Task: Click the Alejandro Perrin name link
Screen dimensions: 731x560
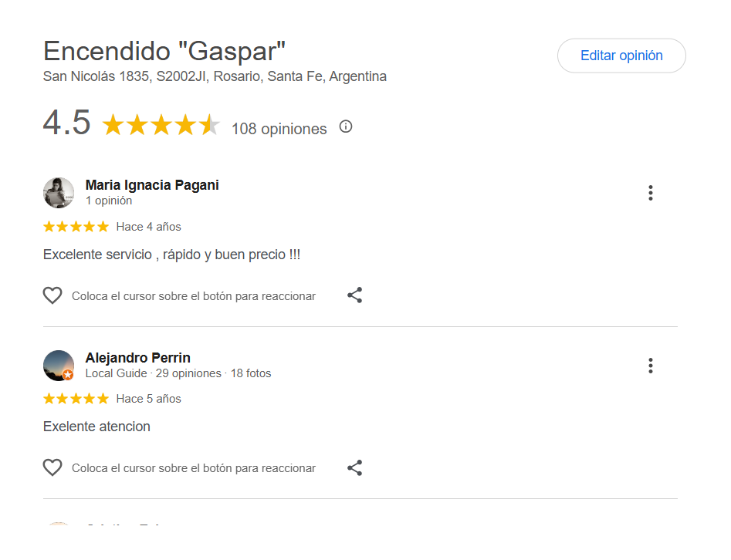Action: (138, 358)
